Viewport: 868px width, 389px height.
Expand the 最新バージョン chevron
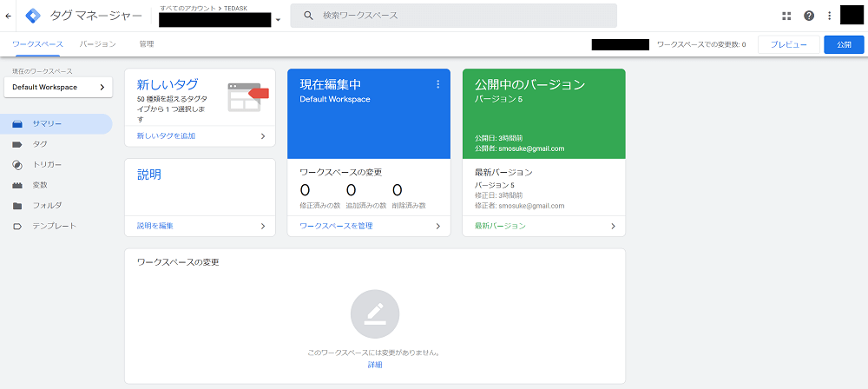click(613, 226)
